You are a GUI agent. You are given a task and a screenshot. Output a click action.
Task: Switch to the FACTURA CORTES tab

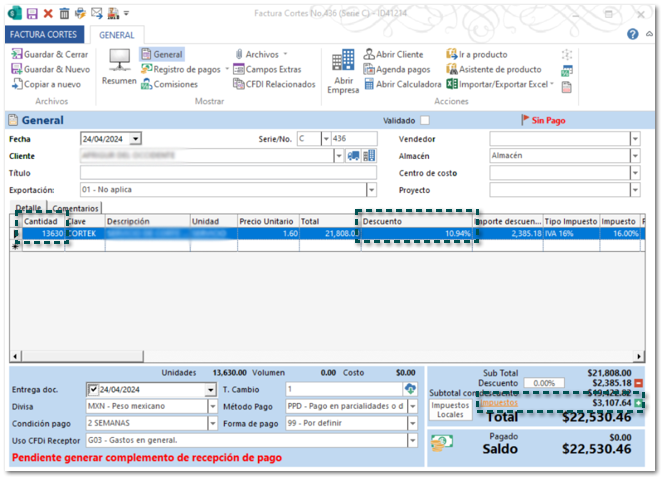[45, 34]
